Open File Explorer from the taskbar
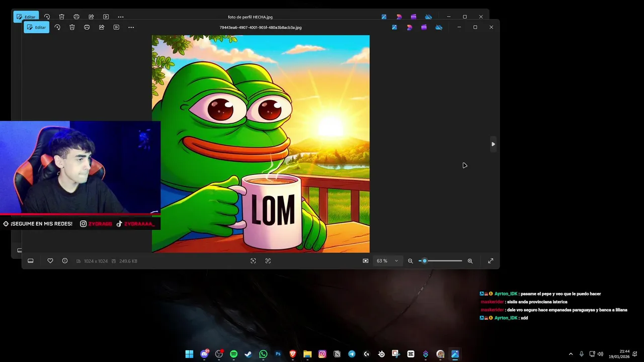Viewport: 644px width, 362px height. click(307, 354)
